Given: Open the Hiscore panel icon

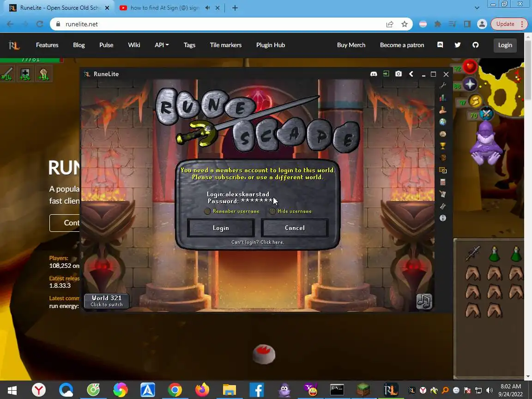Looking at the screenshot, I should coord(442,110).
